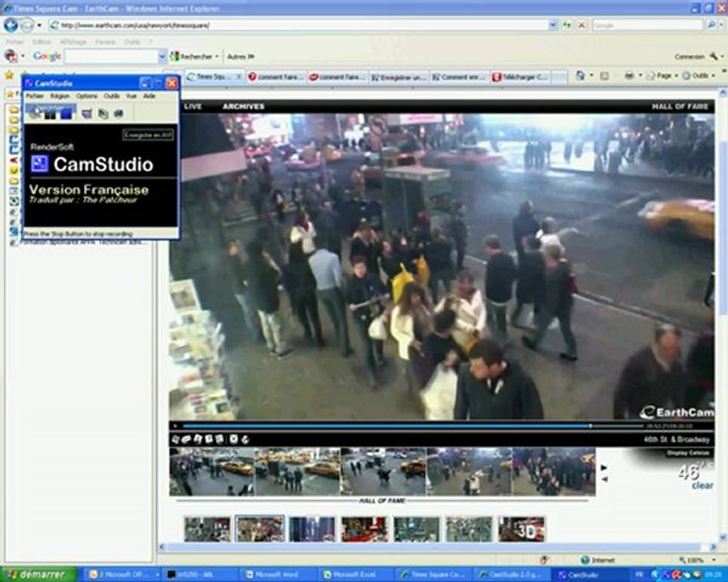Open recent pages dropdown beside navigation arrows
The width and height of the screenshot is (728, 582).
(40, 25)
